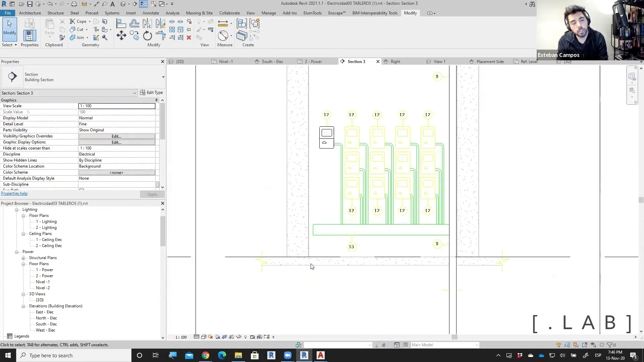This screenshot has height=362, width=644.
Task: Open the Properties help link
Action: tap(14, 193)
